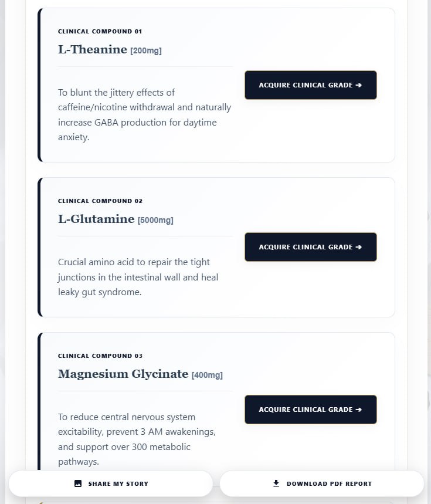Click the leaky gut syndrome description text
The image size is (431, 504).
[x=138, y=277]
